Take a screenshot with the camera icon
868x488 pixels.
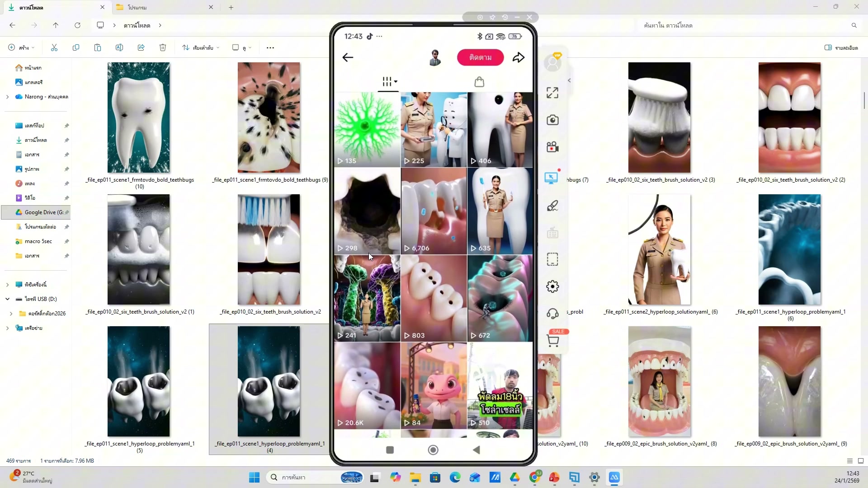(552, 120)
